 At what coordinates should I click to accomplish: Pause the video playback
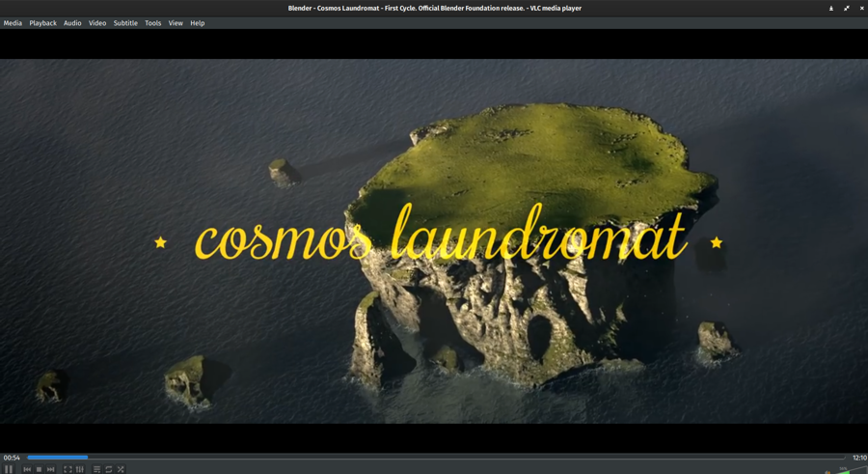pos(9,469)
